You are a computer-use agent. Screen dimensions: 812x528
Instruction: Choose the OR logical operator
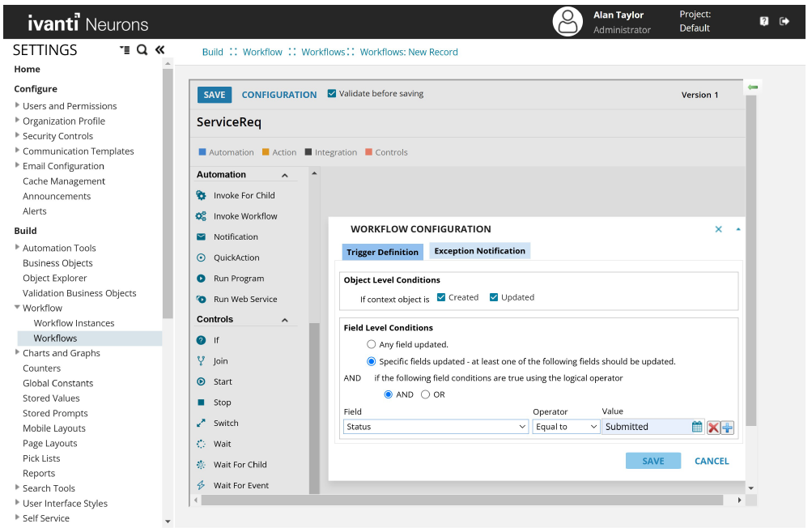click(426, 395)
